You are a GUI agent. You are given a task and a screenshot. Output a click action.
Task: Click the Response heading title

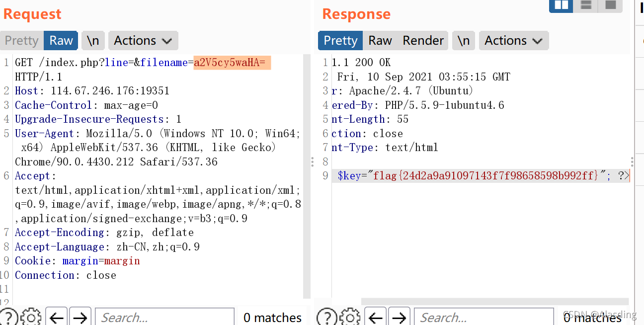pos(356,14)
